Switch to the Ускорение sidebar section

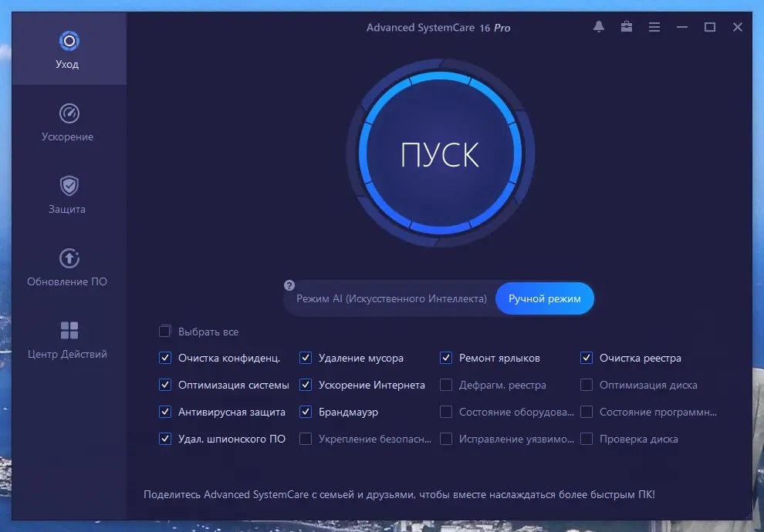tap(67, 120)
